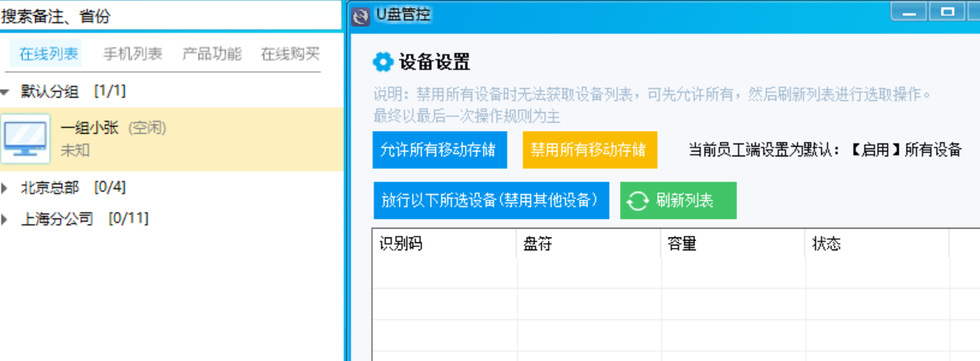Expand the 北京总部 group
Image resolution: width=980 pixels, height=361 pixels.
(x=6, y=189)
